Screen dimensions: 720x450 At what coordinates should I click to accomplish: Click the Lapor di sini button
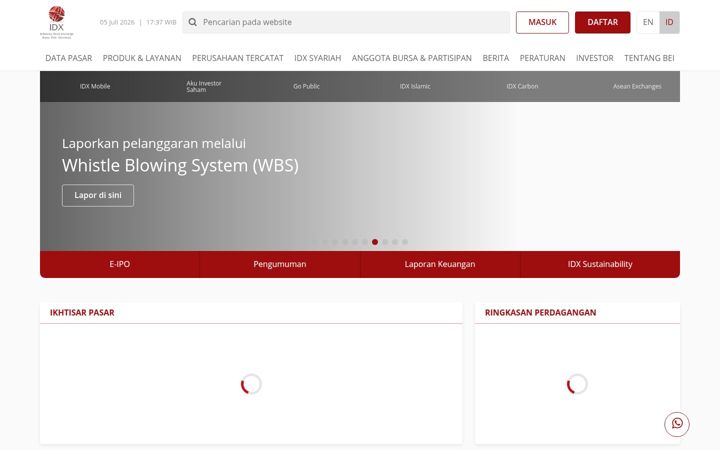[98, 195]
